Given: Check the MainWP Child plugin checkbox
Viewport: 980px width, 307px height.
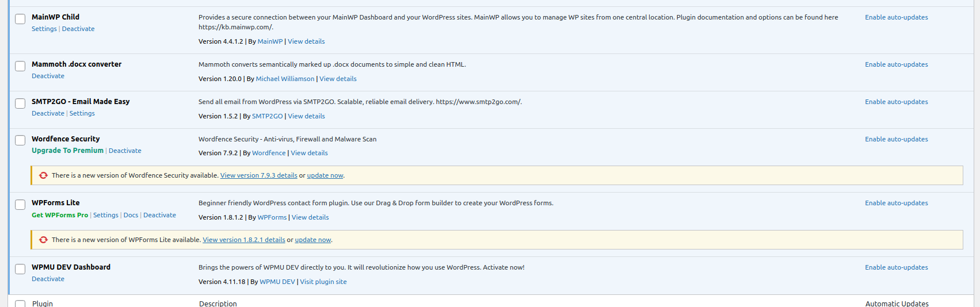Looking at the screenshot, I should [x=20, y=19].
